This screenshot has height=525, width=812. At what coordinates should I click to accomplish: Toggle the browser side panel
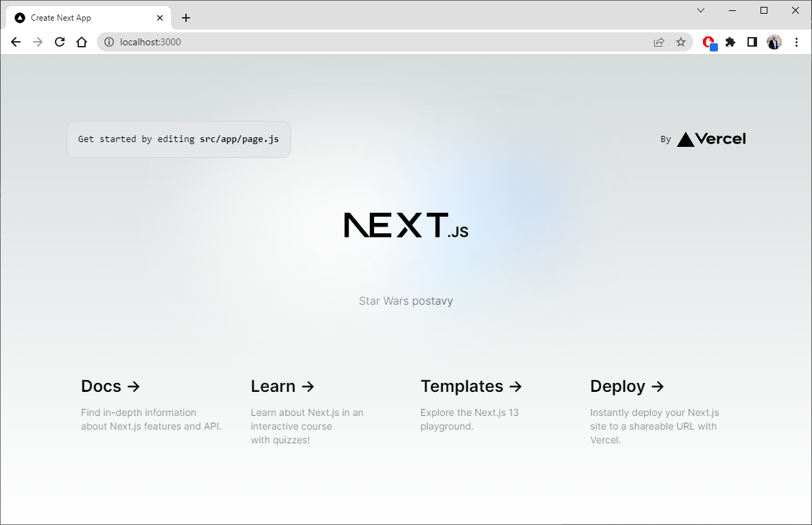click(x=752, y=42)
